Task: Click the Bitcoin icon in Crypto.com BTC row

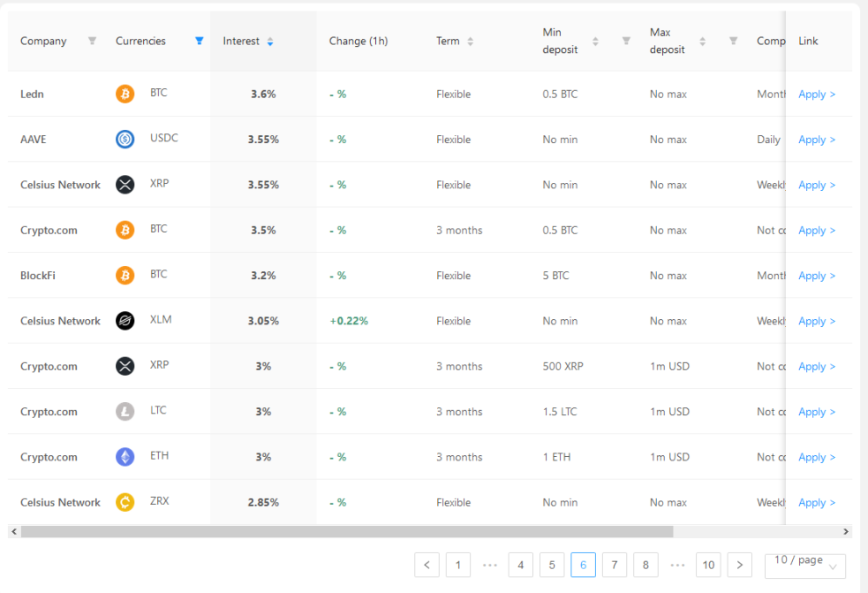Action: coord(125,230)
